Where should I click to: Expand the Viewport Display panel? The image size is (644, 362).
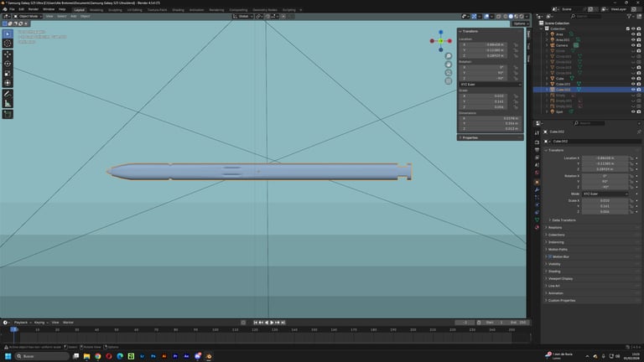[560, 279]
